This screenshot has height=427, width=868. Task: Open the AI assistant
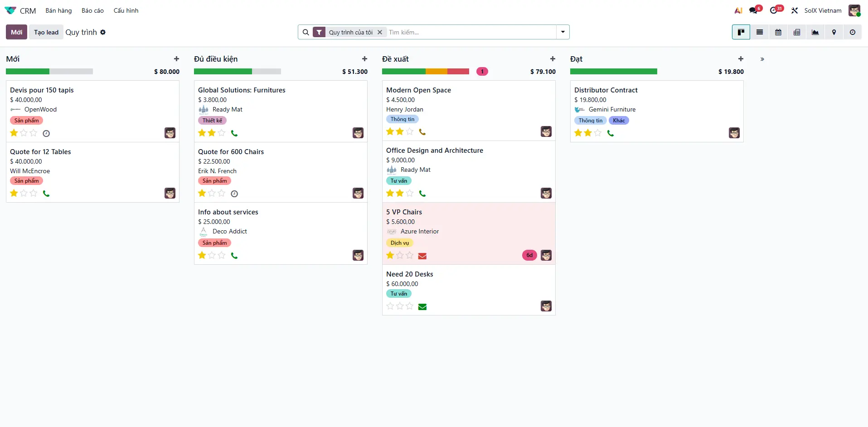coord(738,10)
